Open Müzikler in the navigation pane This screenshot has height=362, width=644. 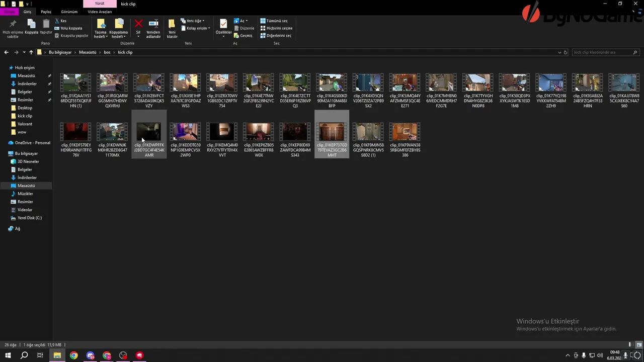(x=25, y=194)
